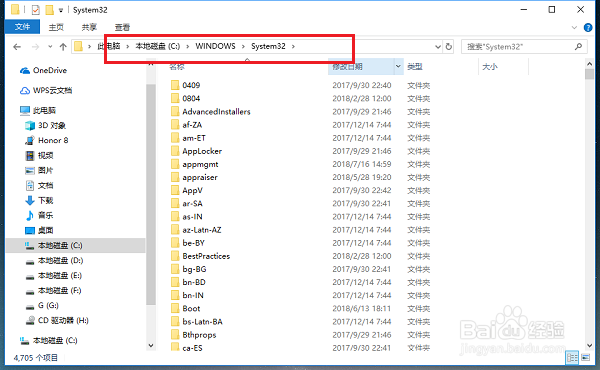
Task: Click the navigation pane scrollbar down arrow
Action: (x=151, y=346)
